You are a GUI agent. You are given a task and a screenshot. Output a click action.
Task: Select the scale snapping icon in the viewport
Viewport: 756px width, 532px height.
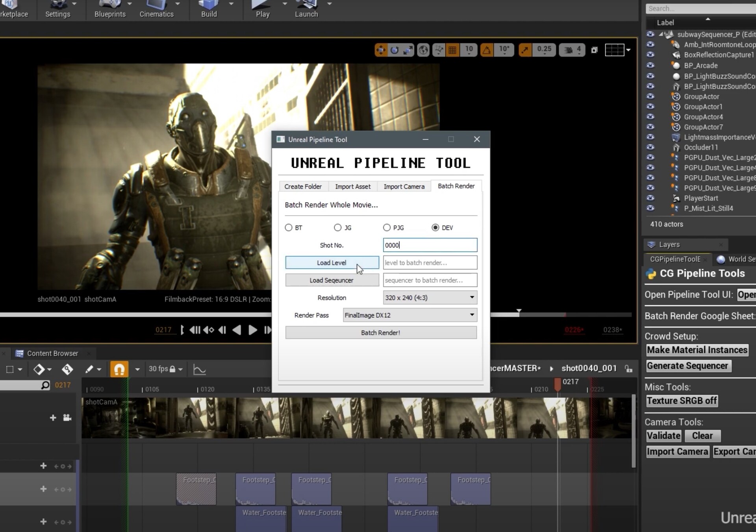coord(525,50)
